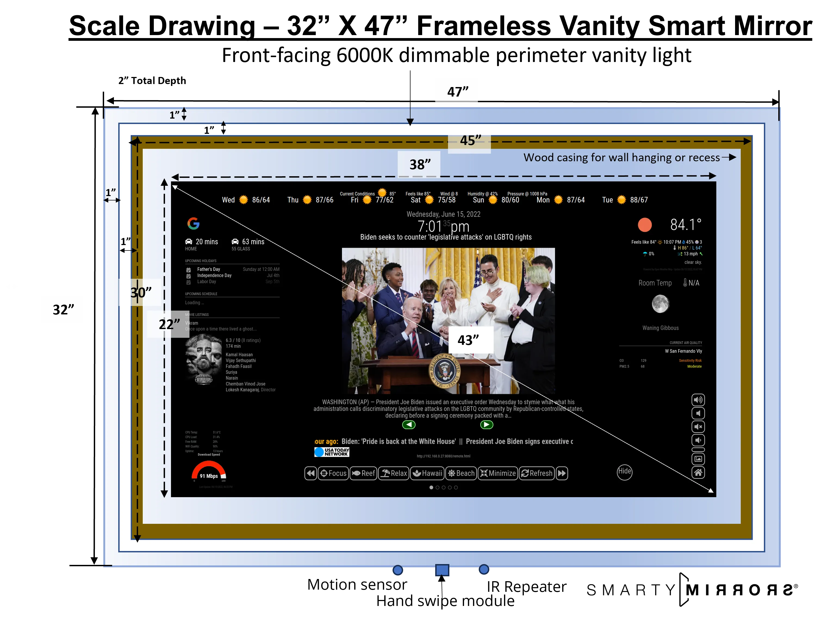
Task: Click the Google logo icon
Action: click(193, 224)
